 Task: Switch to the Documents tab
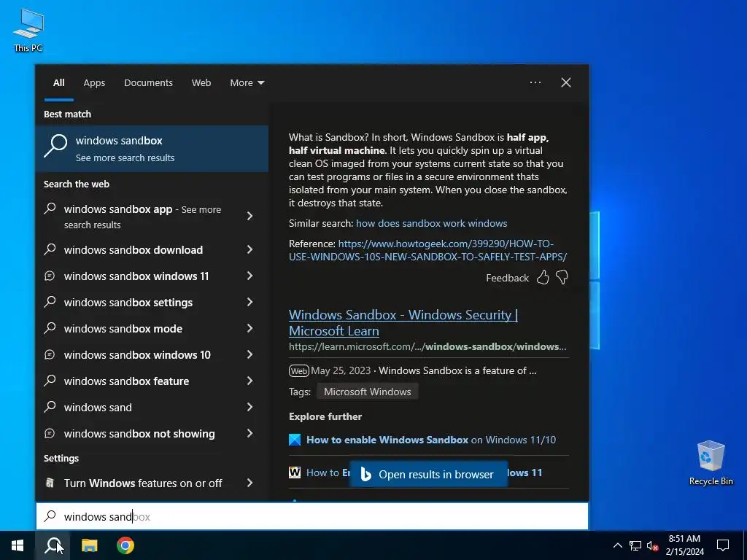[148, 83]
